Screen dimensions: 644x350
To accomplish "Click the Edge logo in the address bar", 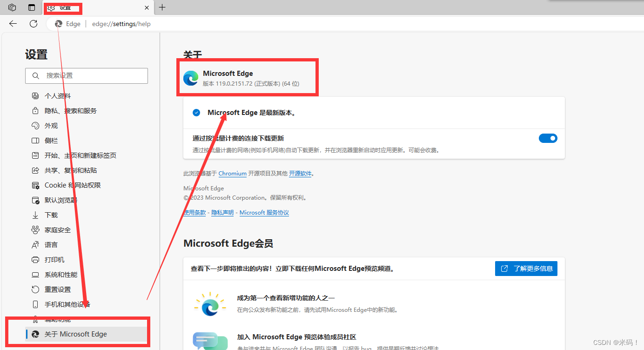I will (59, 24).
